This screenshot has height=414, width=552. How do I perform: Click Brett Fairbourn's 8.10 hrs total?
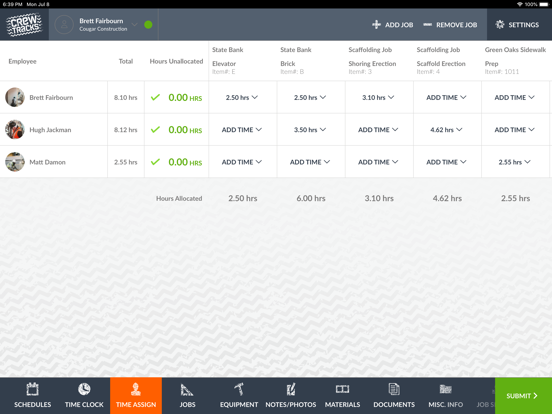click(125, 97)
